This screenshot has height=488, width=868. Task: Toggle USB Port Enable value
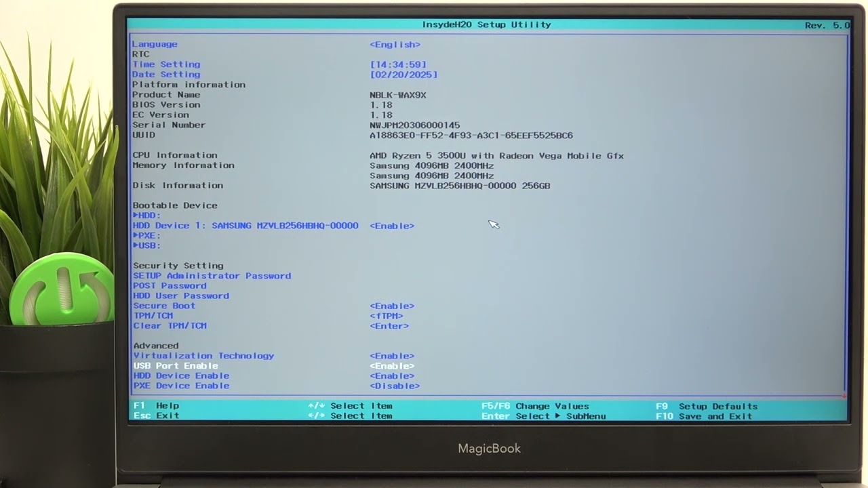pos(392,366)
